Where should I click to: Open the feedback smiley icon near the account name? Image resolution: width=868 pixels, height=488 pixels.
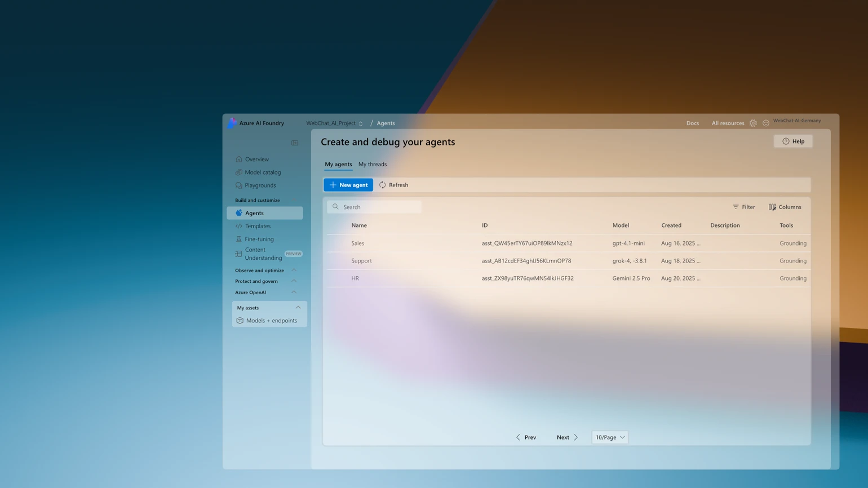766,123
